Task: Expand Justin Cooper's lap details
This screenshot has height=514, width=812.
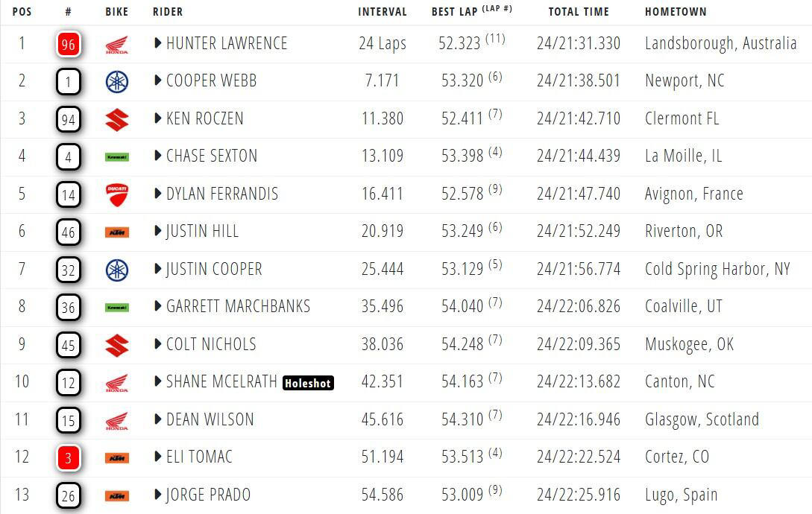Action: 158,269
